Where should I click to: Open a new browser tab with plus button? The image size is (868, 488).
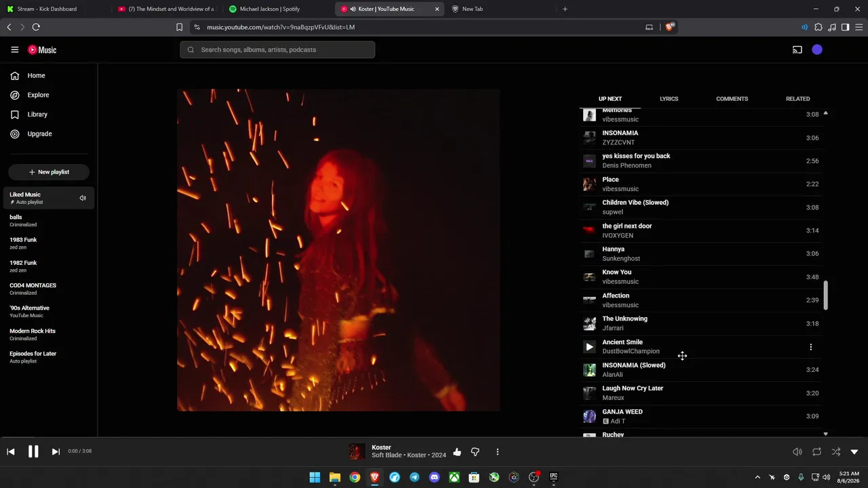[565, 9]
